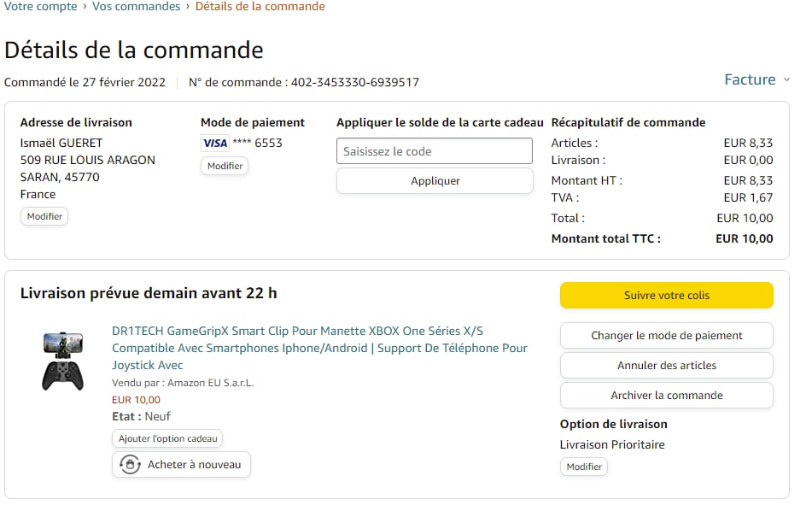This screenshot has height=511, width=812.
Task: Click Changer le mode de paiement
Action: pos(666,336)
